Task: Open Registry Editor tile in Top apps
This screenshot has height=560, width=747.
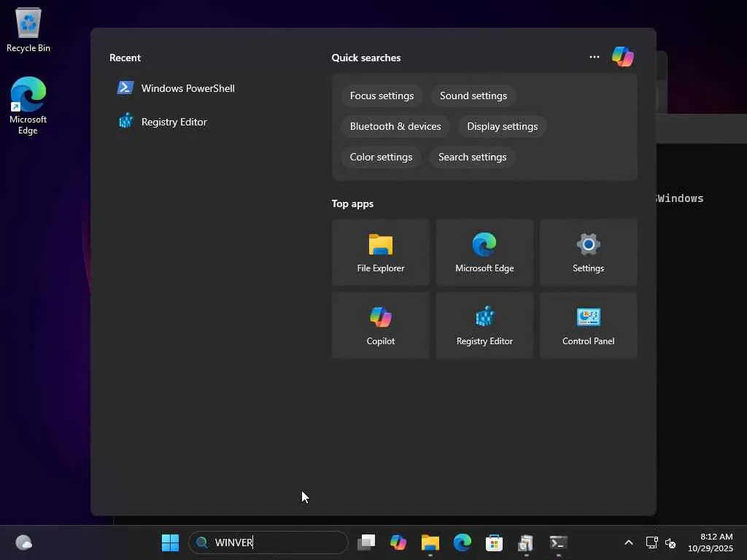Action: (484, 325)
